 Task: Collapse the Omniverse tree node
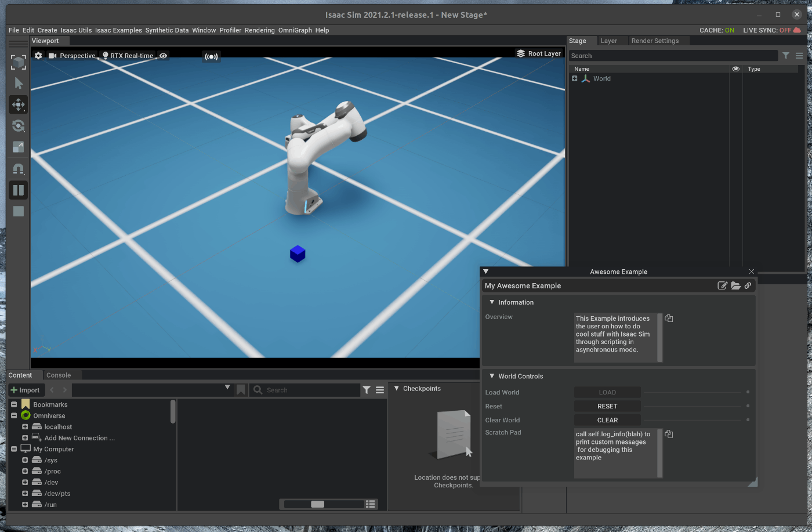click(14, 415)
